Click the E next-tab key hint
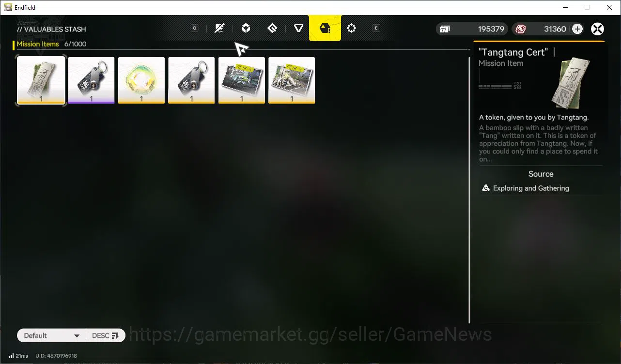 [x=376, y=28]
